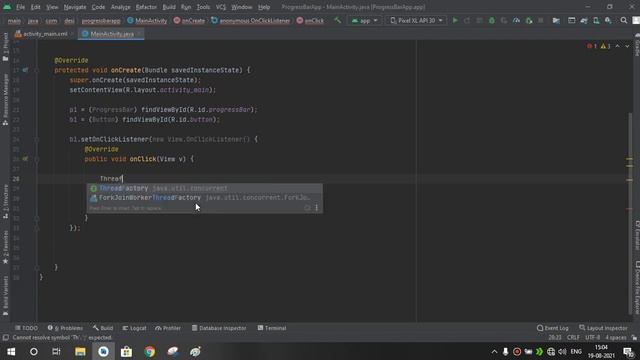Toggle the Resource Manager side panel

click(x=5, y=99)
